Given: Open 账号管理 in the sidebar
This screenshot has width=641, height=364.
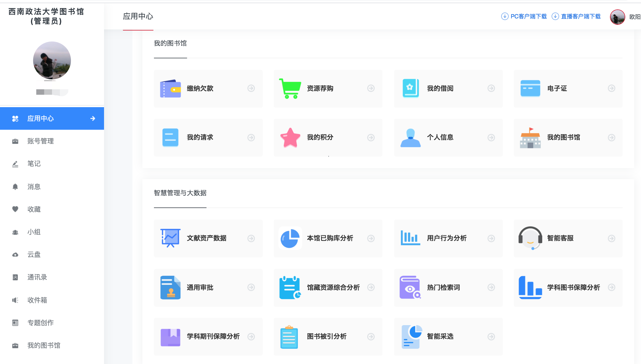Looking at the screenshot, I should (40, 141).
